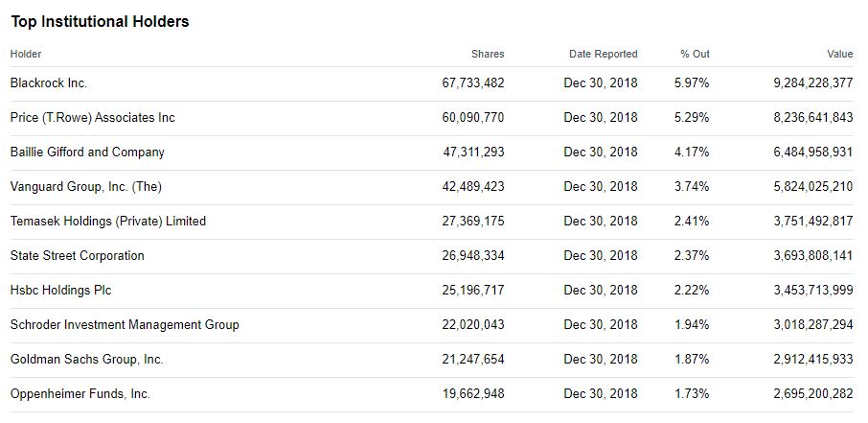Click Vanguard Group, Inc. (The)
The height and width of the screenshot is (423, 868).
pyautogui.click(x=86, y=187)
